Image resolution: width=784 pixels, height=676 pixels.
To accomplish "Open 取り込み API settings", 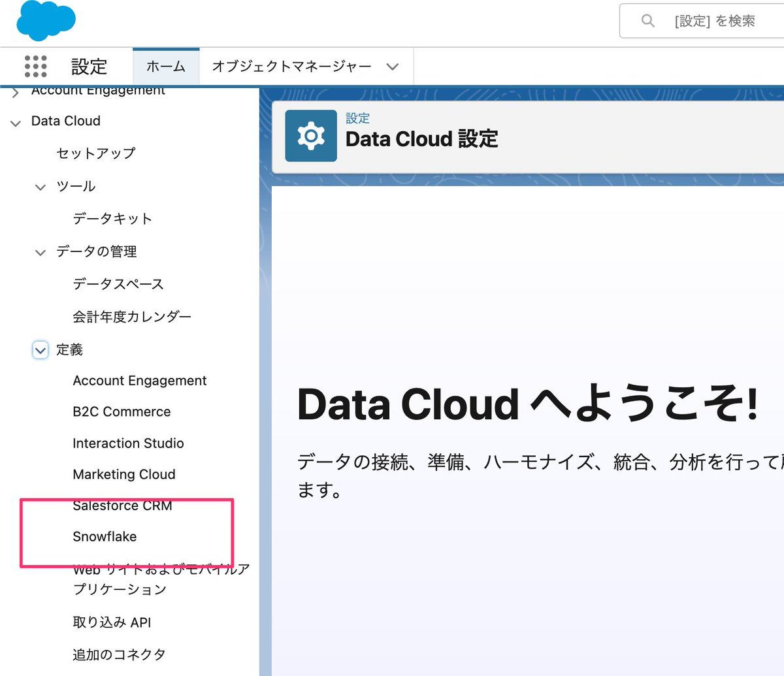I will click(x=112, y=622).
